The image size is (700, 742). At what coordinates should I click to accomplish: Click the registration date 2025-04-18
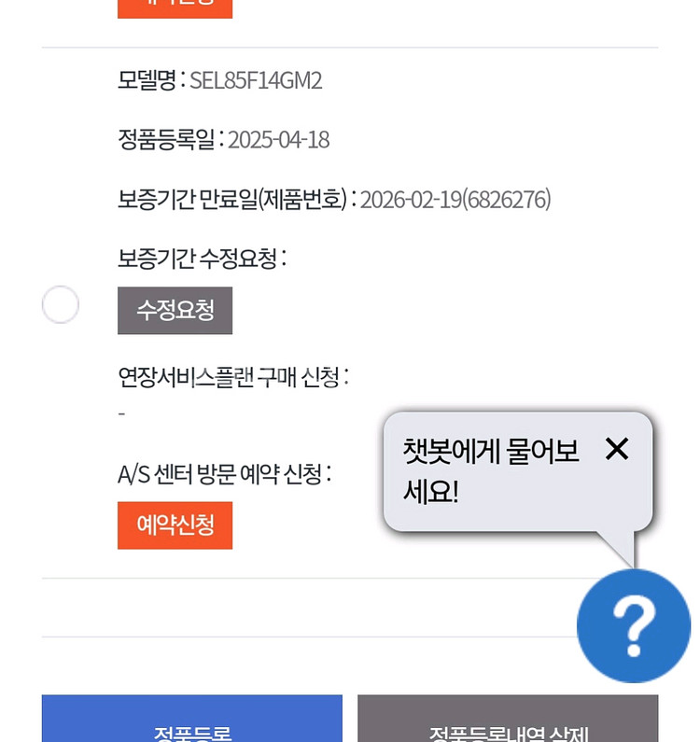coord(278,140)
